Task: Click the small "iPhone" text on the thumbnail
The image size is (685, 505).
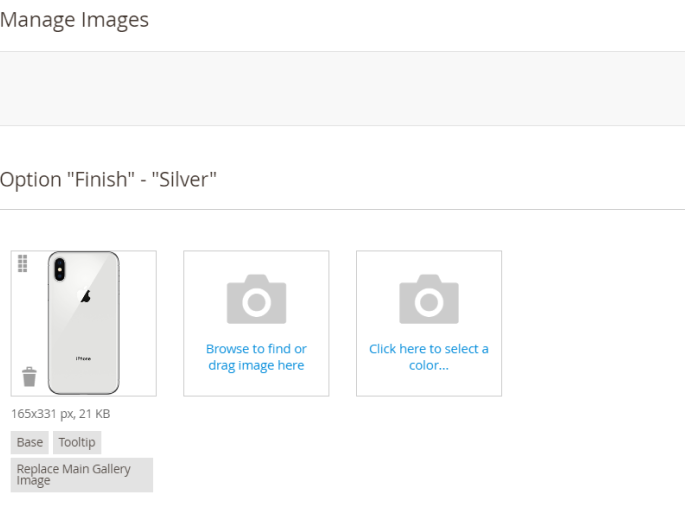Action: click(84, 357)
